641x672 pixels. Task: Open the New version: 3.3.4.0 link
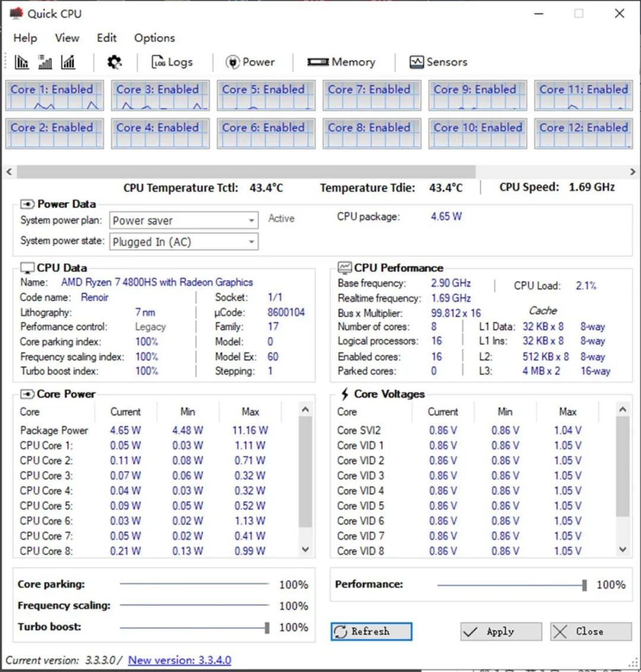(180, 660)
